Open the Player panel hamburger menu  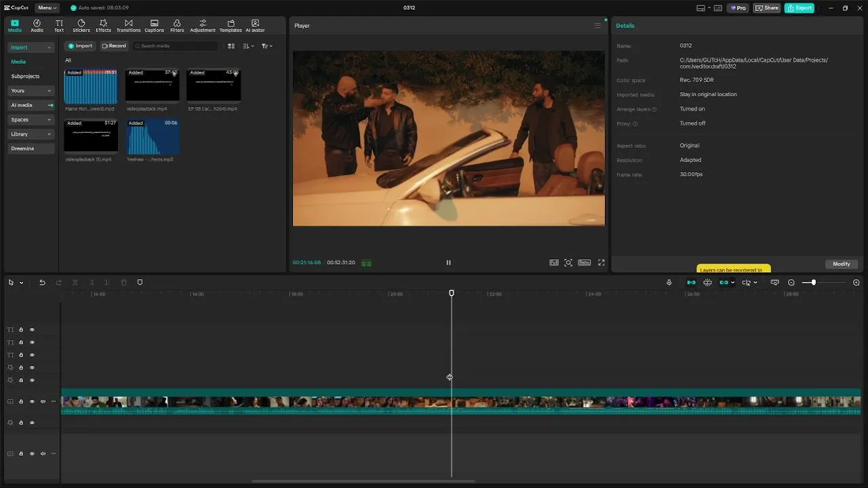pyautogui.click(x=597, y=26)
